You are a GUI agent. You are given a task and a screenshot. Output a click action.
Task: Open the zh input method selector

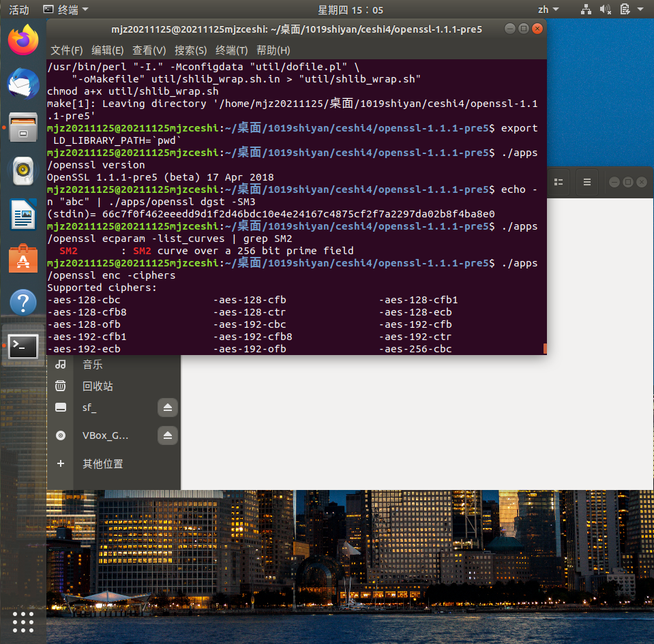(x=548, y=10)
